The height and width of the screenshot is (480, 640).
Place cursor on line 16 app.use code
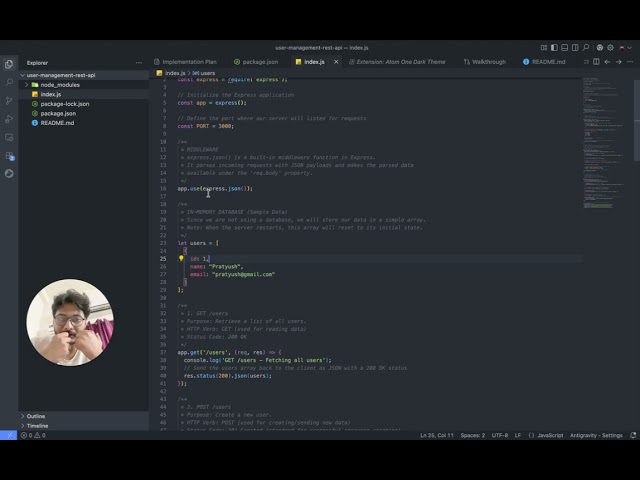(215, 189)
